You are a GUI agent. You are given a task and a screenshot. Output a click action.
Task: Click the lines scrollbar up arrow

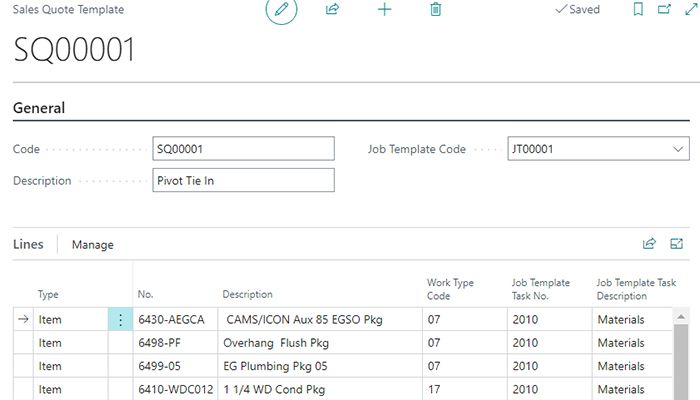tap(681, 317)
